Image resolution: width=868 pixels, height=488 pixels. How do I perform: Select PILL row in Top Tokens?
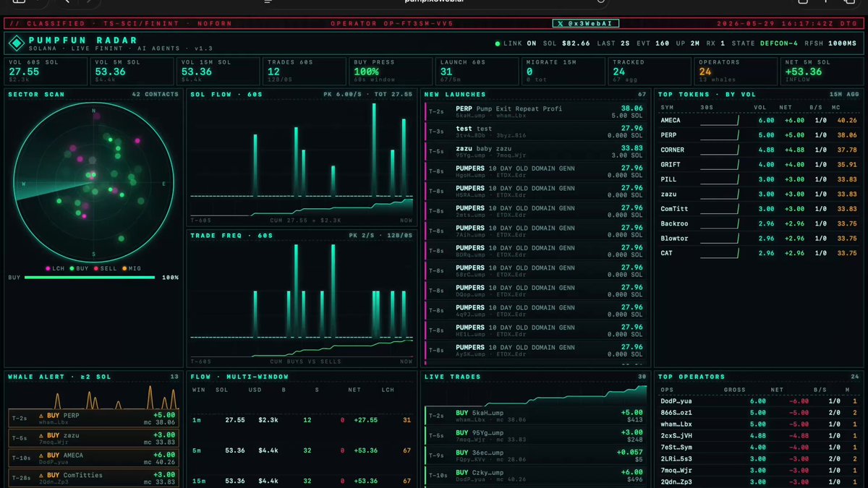click(759, 179)
